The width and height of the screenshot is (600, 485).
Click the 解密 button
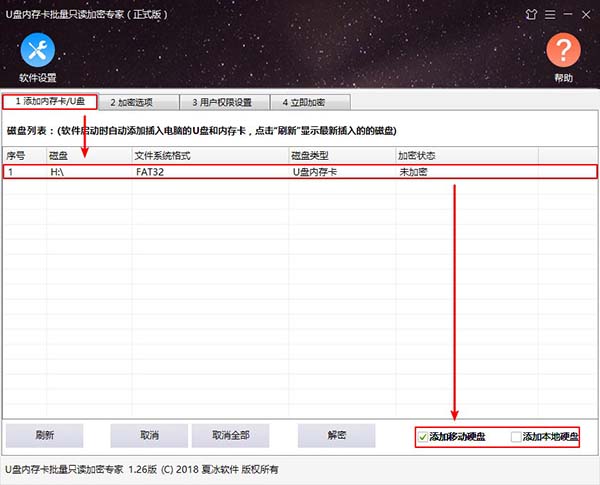tap(336, 436)
